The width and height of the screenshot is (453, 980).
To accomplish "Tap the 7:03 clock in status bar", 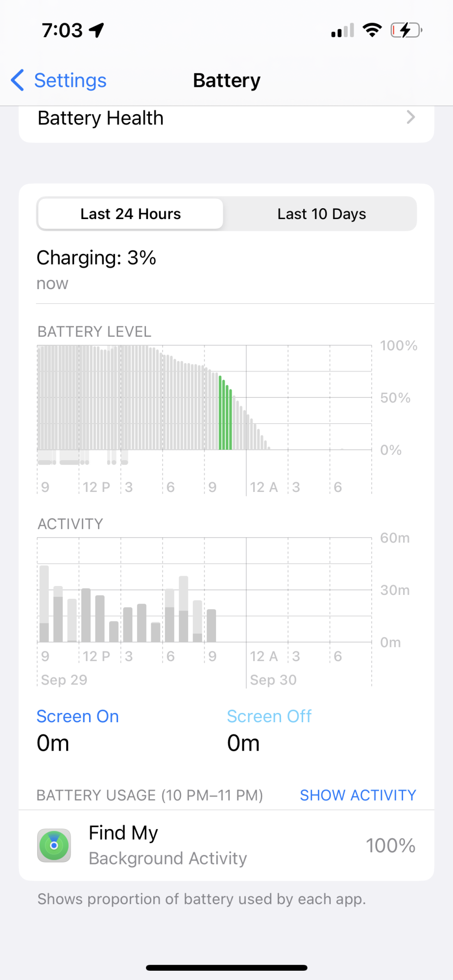I will [x=62, y=30].
